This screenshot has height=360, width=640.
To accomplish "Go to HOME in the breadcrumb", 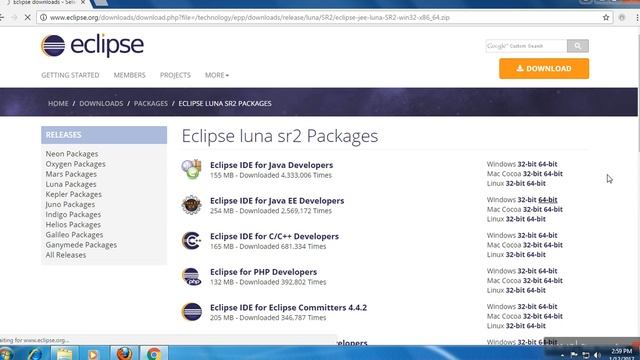I will click(x=58, y=104).
